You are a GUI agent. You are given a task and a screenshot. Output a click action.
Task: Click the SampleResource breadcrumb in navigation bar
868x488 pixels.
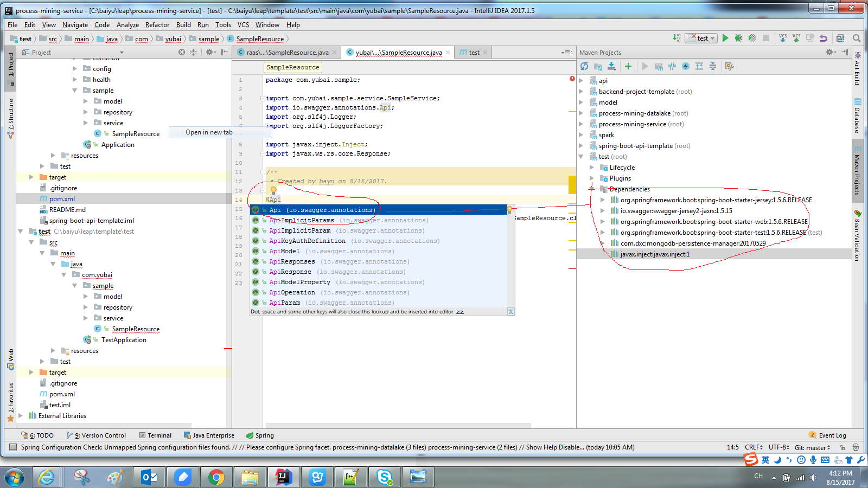tap(256, 39)
